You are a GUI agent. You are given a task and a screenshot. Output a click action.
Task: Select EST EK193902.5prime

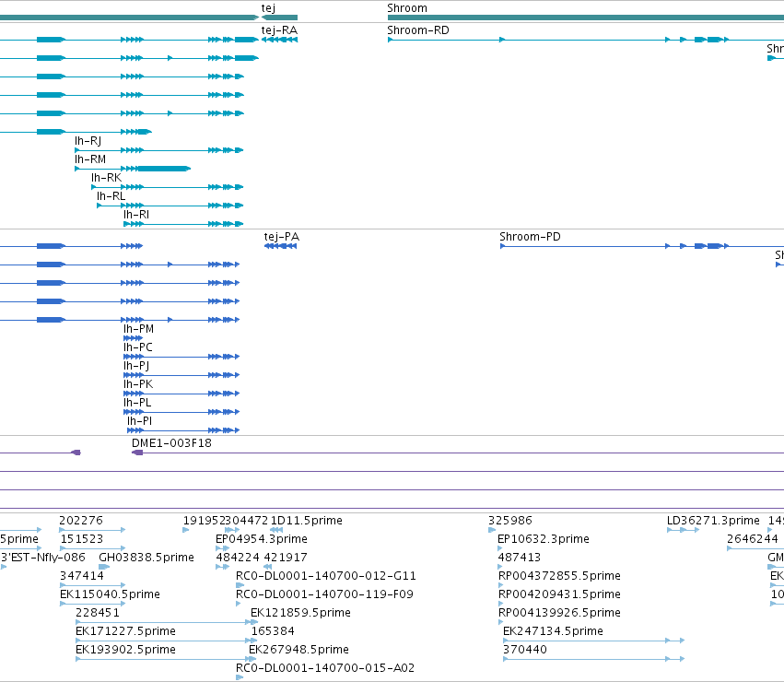coord(125,650)
